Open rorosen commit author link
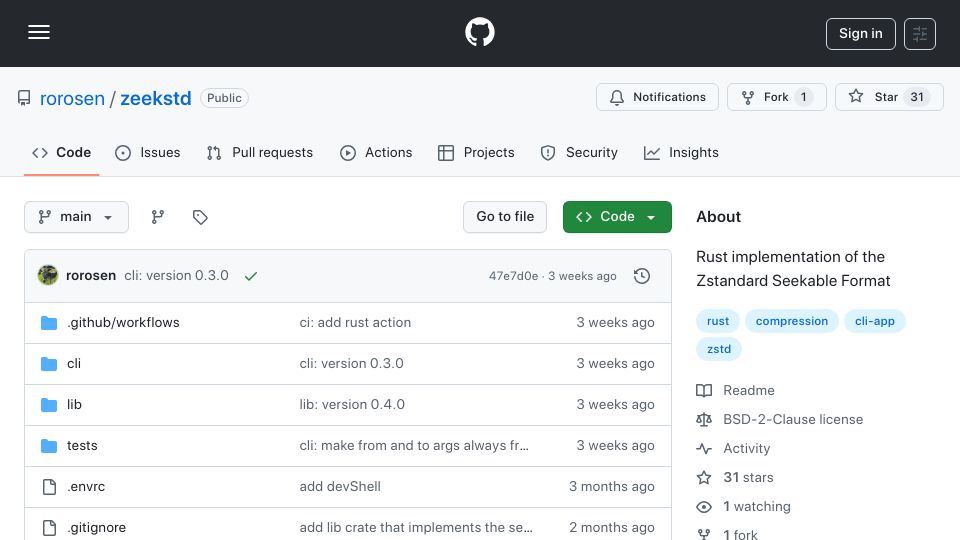The image size is (960, 540). point(91,276)
